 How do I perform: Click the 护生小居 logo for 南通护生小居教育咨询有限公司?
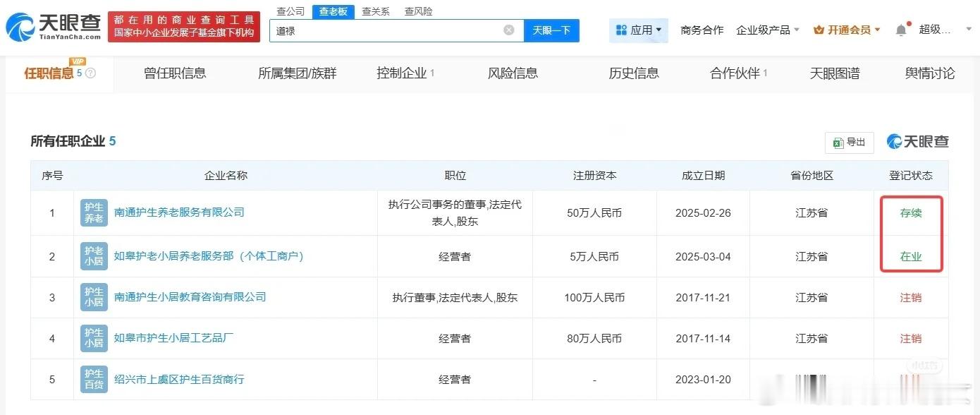tap(94, 297)
